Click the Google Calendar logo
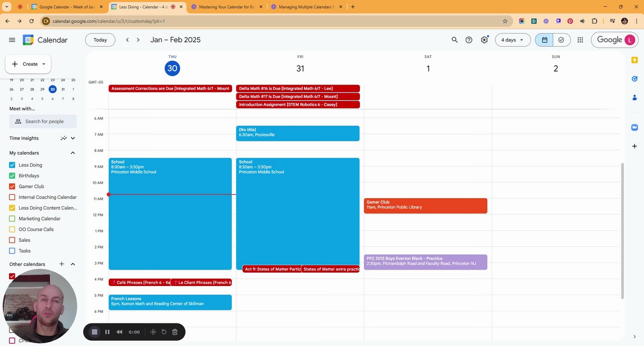Image resolution: width=644 pixels, height=346 pixels. [28, 40]
